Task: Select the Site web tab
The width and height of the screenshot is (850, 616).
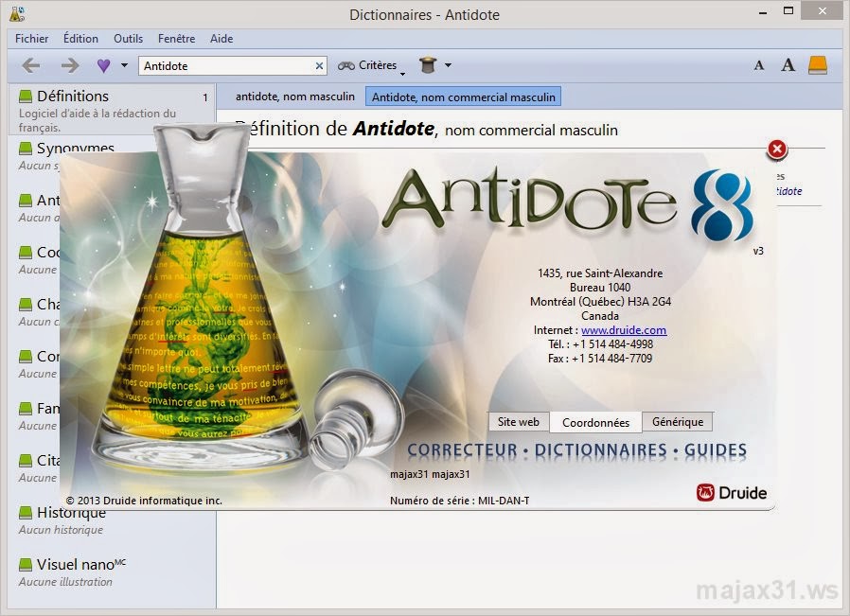Action: [519, 421]
